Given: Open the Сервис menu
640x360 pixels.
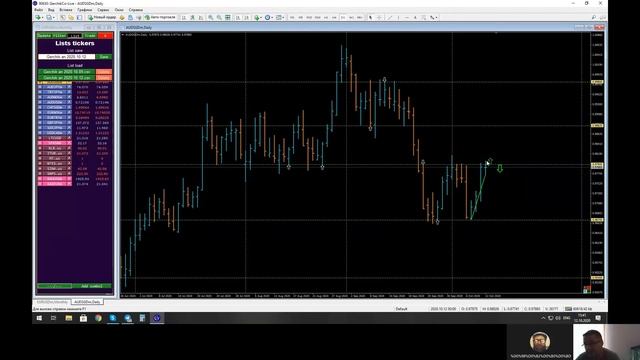Looking at the screenshot, I should pos(103,9).
